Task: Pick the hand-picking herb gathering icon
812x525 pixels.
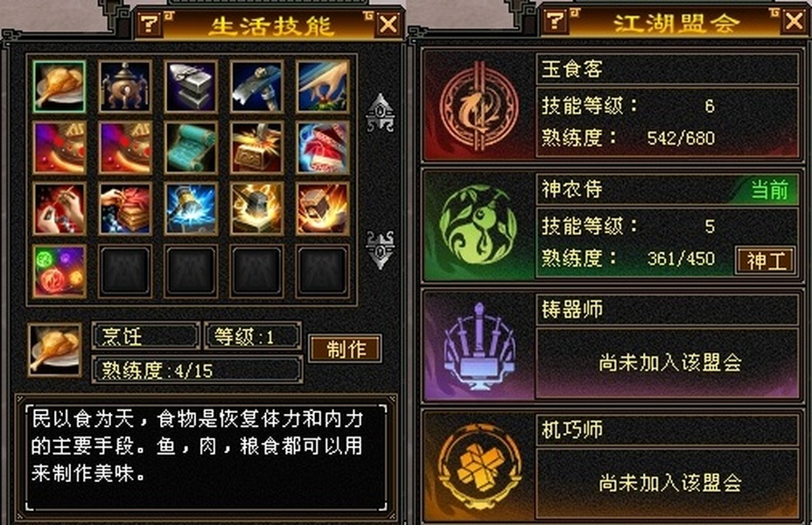Action: pyautogui.click(x=322, y=86)
